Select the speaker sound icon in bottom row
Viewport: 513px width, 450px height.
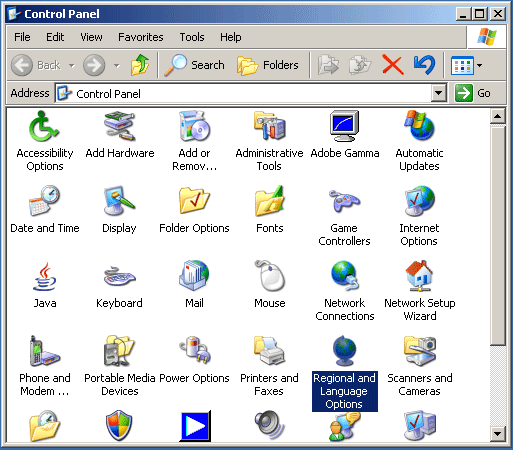click(x=269, y=425)
